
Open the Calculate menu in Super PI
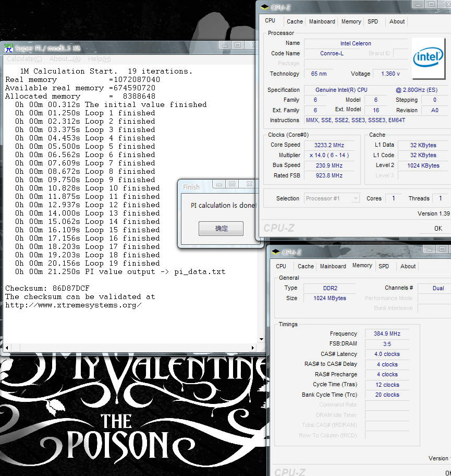(x=25, y=59)
